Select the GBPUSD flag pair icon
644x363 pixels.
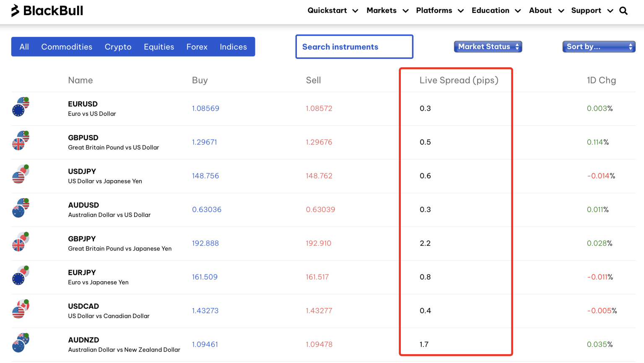pos(20,142)
